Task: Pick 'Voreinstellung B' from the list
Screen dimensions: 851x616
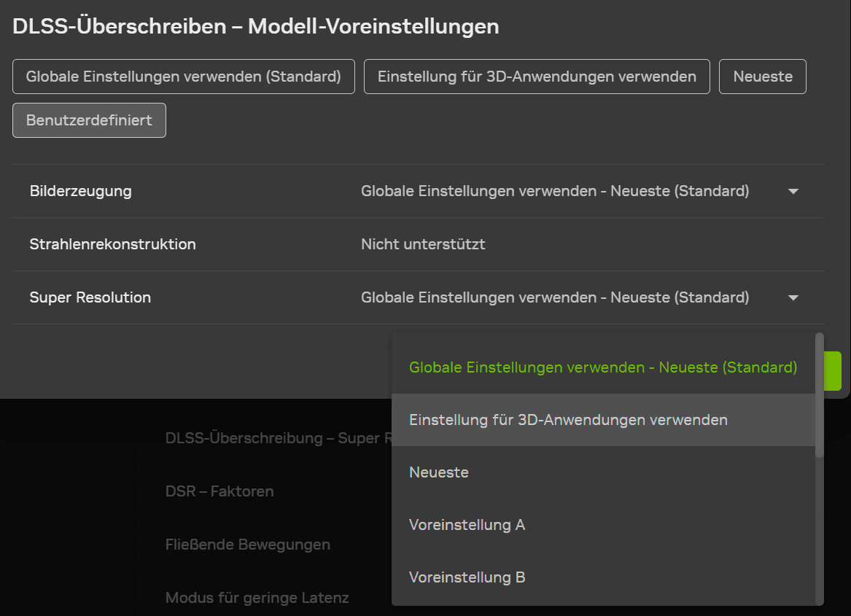Action: tap(603, 577)
